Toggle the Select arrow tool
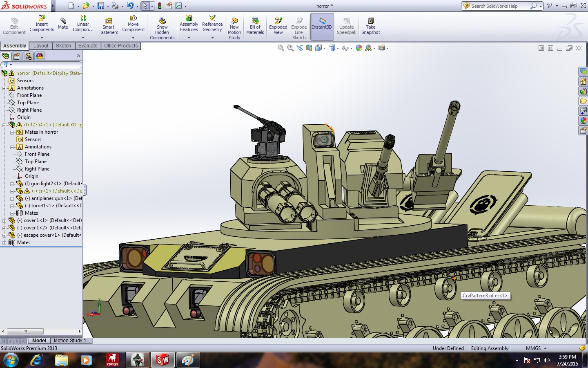The image size is (588, 368). point(145,6)
